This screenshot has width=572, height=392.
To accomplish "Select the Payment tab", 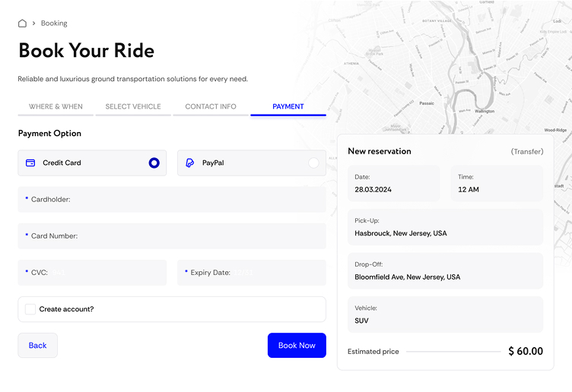I will point(288,107).
